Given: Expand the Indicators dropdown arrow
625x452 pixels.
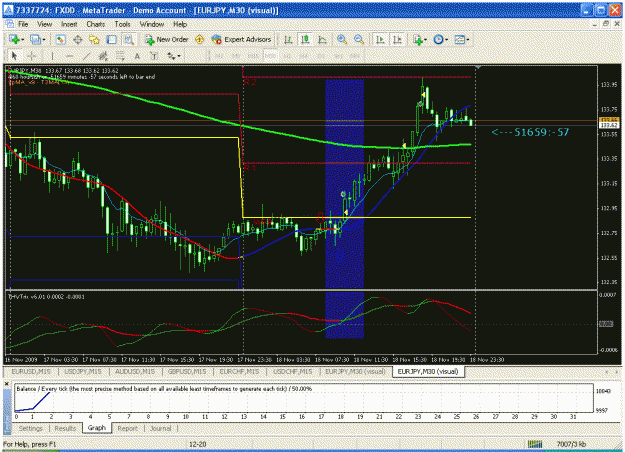Looking at the screenshot, I should [426, 39].
